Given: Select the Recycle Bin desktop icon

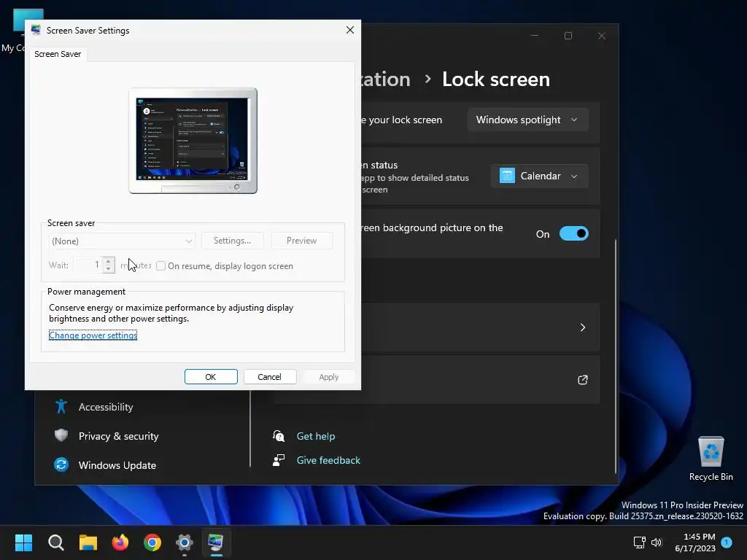Looking at the screenshot, I should [711, 459].
